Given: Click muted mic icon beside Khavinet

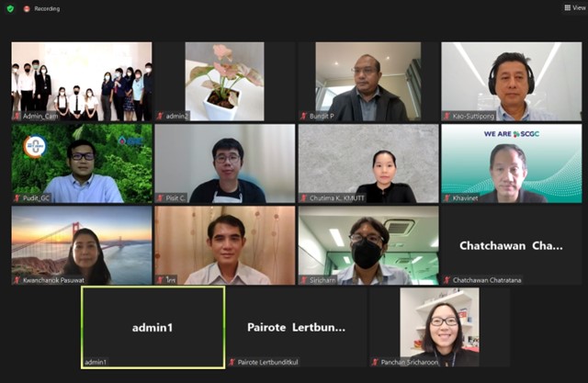Looking at the screenshot, I should 447,197.
